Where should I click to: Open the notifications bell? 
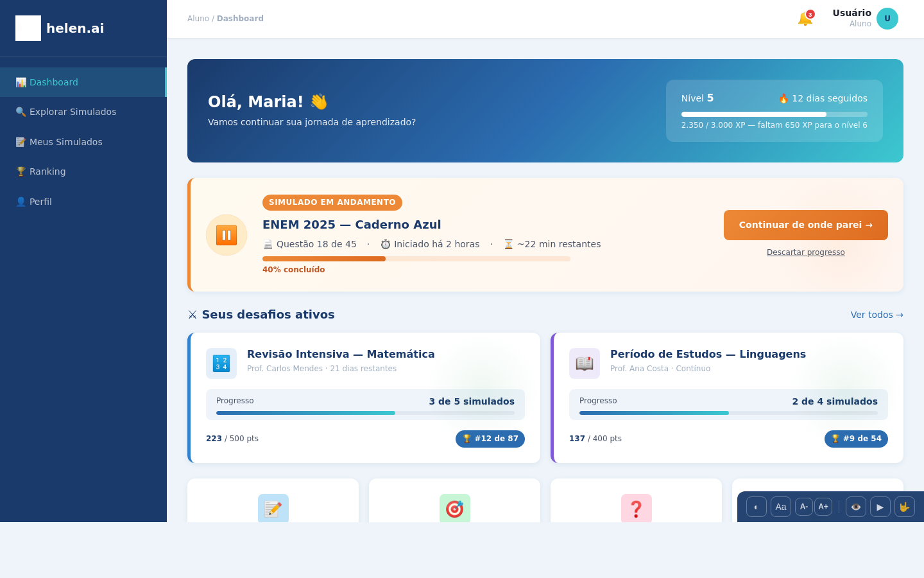[x=805, y=18]
